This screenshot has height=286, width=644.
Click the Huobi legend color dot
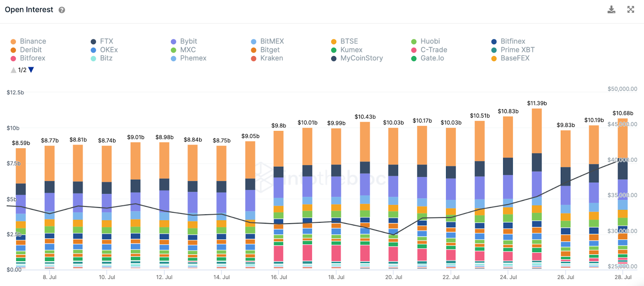(x=414, y=41)
